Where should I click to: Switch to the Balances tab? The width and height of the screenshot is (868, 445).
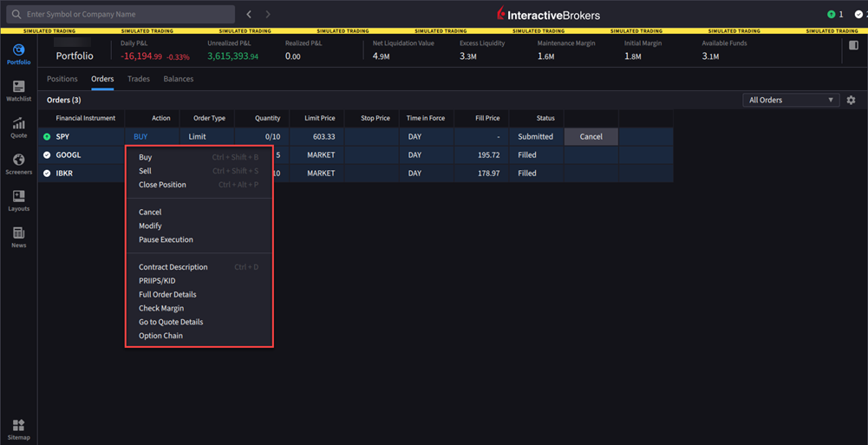pos(179,79)
